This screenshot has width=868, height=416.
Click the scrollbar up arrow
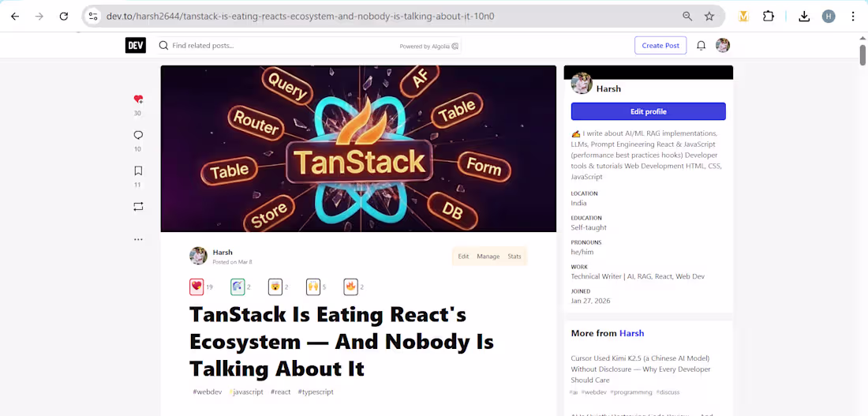pyautogui.click(x=862, y=38)
